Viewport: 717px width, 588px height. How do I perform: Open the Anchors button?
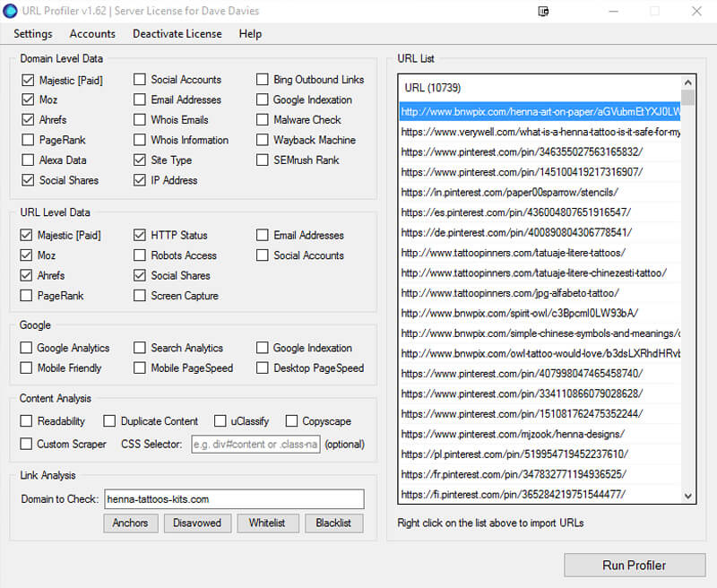[x=130, y=523]
